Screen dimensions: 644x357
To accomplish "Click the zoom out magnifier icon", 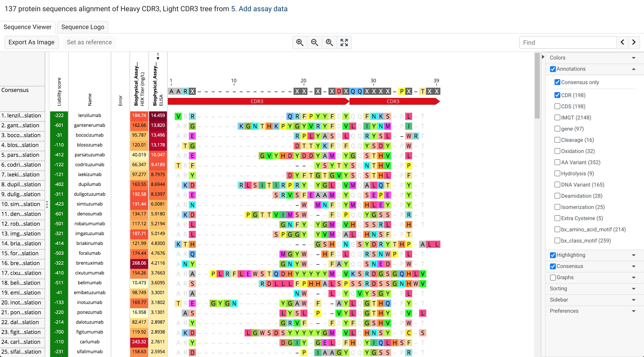I will coord(314,42).
